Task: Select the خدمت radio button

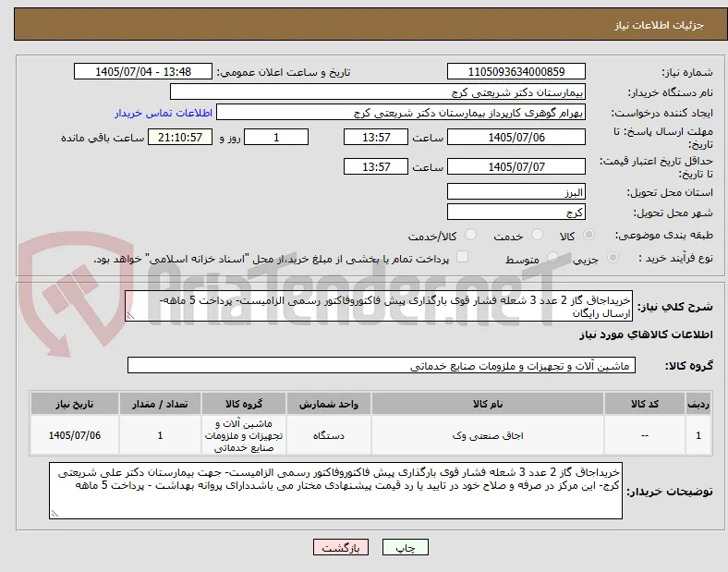Action: coord(537,235)
